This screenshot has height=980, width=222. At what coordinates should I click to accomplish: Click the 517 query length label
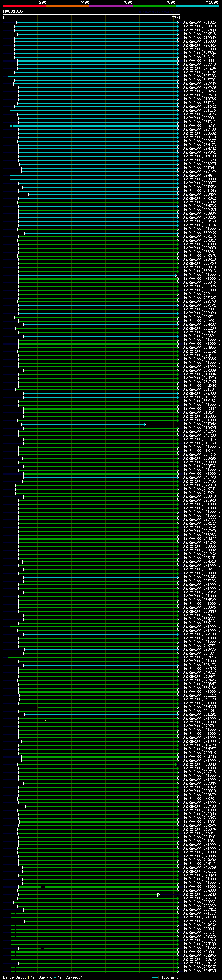175,17
